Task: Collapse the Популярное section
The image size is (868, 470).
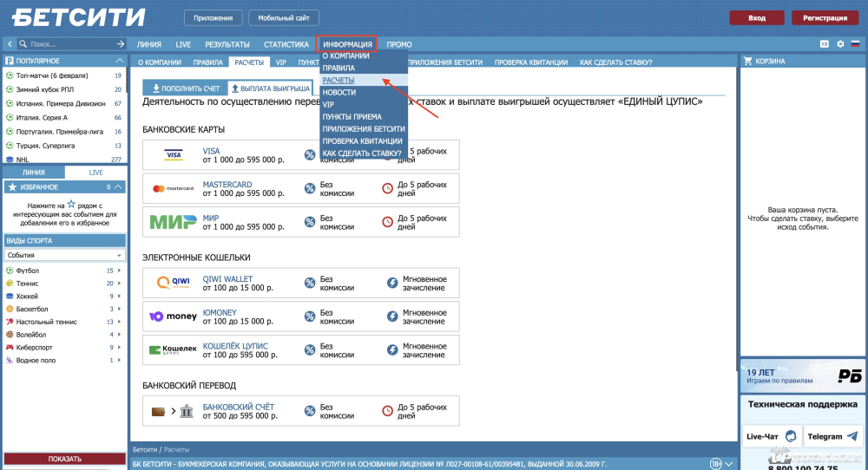Action: click(120, 61)
